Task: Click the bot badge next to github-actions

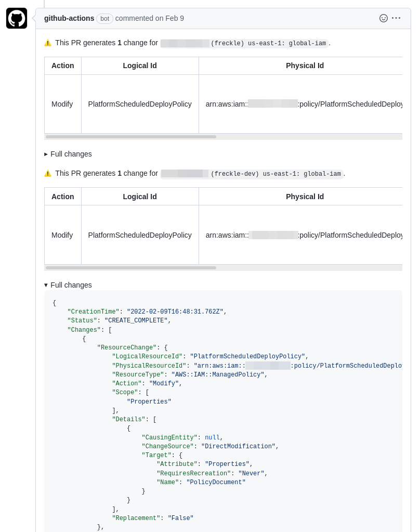Action: (x=104, y=19)
